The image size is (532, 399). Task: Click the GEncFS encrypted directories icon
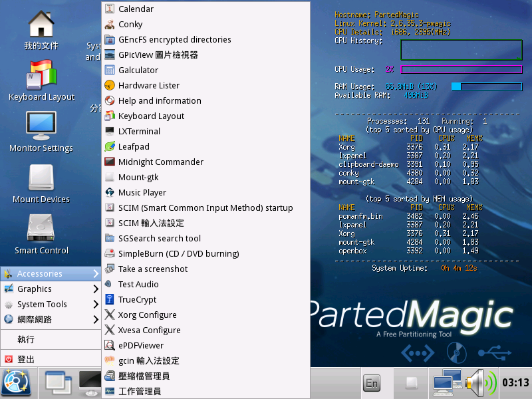(x=110, y=39)
